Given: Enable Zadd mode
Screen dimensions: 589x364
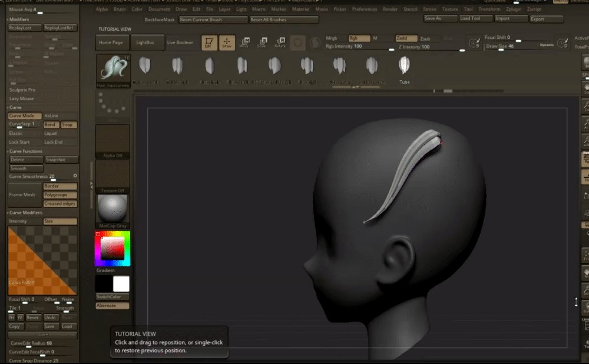Looking at the screenshot, I should [x=406, y=38].
